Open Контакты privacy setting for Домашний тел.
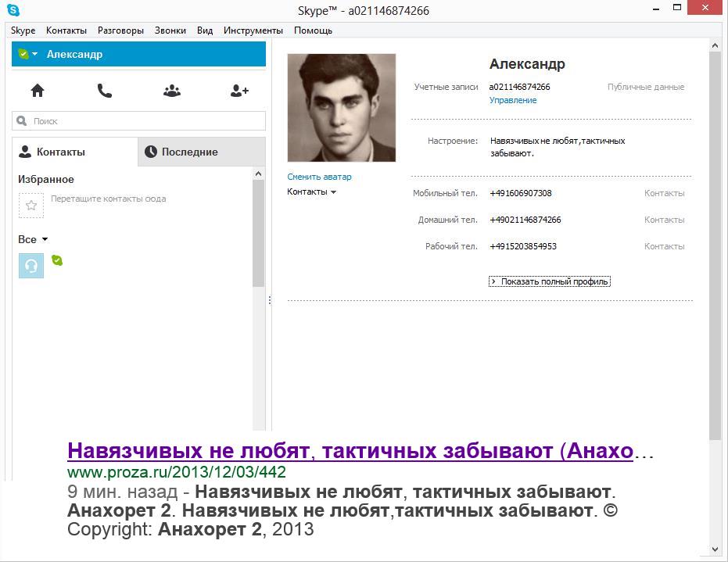728x562 pixels. click(665, 220)
